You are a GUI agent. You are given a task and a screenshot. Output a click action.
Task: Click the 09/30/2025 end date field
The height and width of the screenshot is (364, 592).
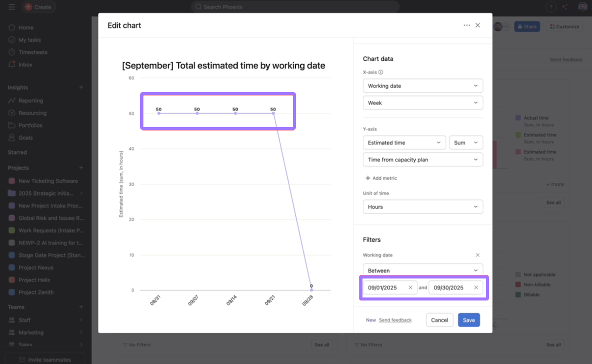pyautogui.click(x=448, y=287)
